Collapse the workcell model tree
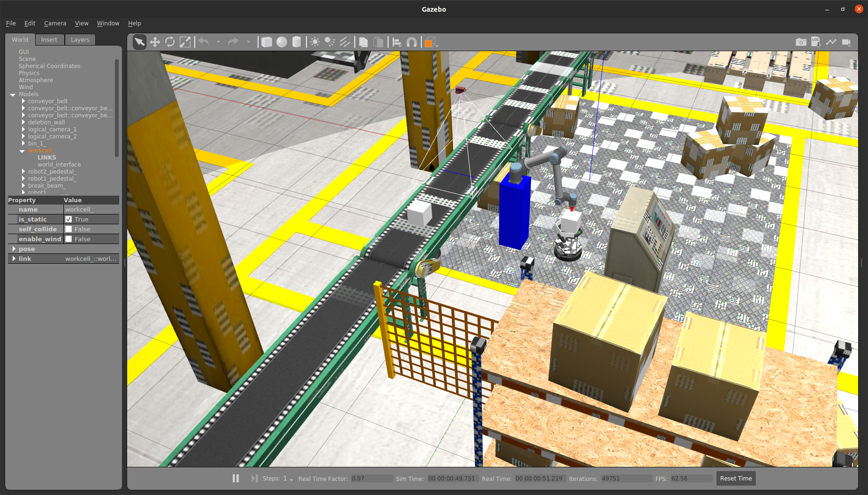 coord(22,151)
